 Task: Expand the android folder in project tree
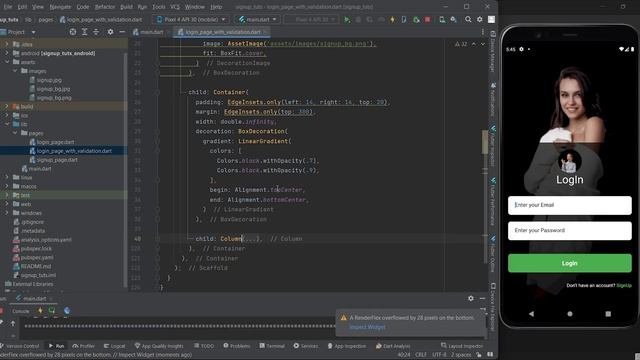point(7,53)
